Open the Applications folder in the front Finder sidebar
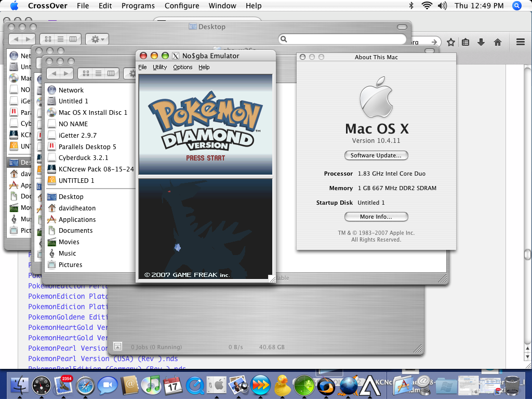The height and width of the screenshot is (399, 532). (x=77, y=220)
